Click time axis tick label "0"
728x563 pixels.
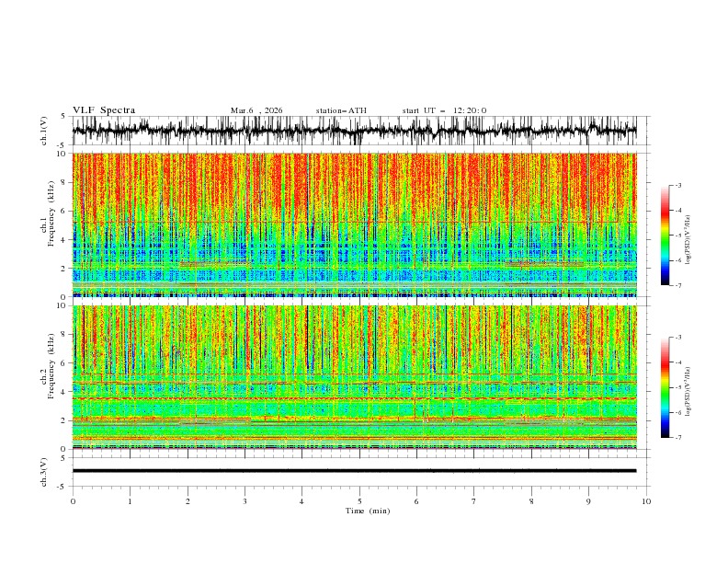click(x=73, y=501)
